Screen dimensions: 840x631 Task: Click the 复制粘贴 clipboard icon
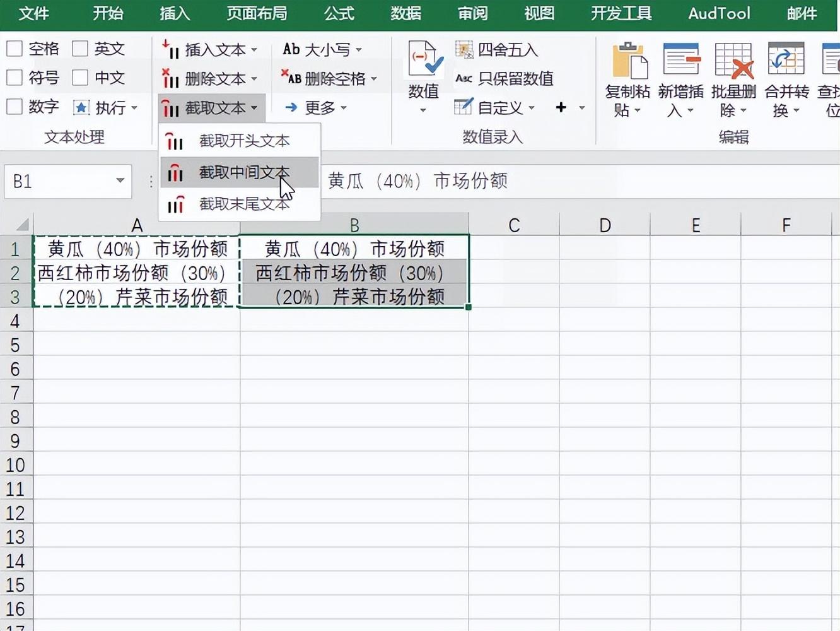click(x=629, y=61)
